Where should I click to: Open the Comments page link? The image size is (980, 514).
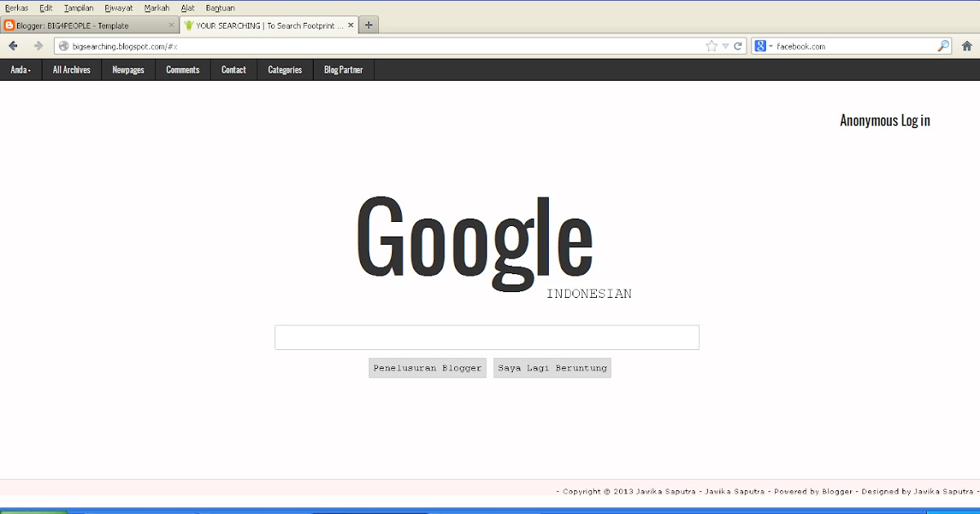(183, 70)
